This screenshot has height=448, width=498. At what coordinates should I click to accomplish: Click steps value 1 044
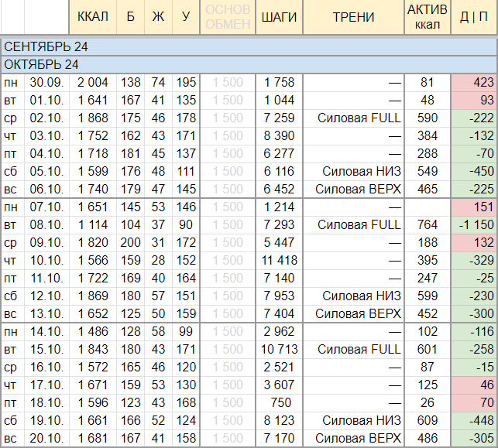coord(279,101)
